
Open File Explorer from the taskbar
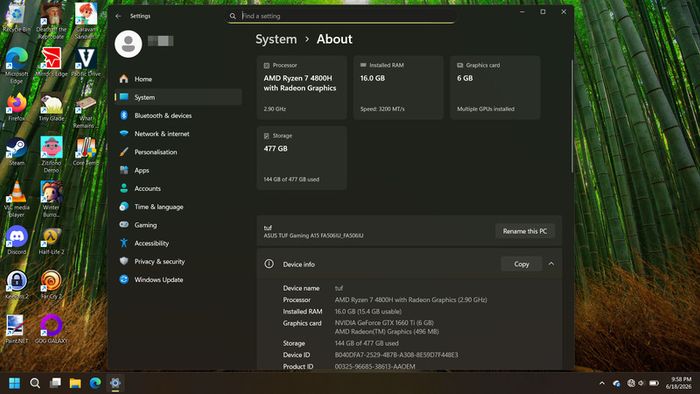[75, 383]
